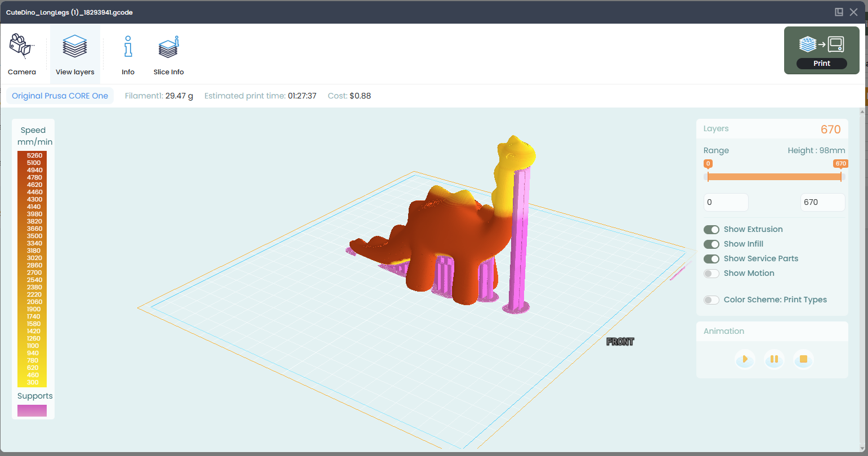Image resolution: width=868 pixels, height=456 pixels.
Task: Open the Info panel icon
Action: [x=128, y=54]
